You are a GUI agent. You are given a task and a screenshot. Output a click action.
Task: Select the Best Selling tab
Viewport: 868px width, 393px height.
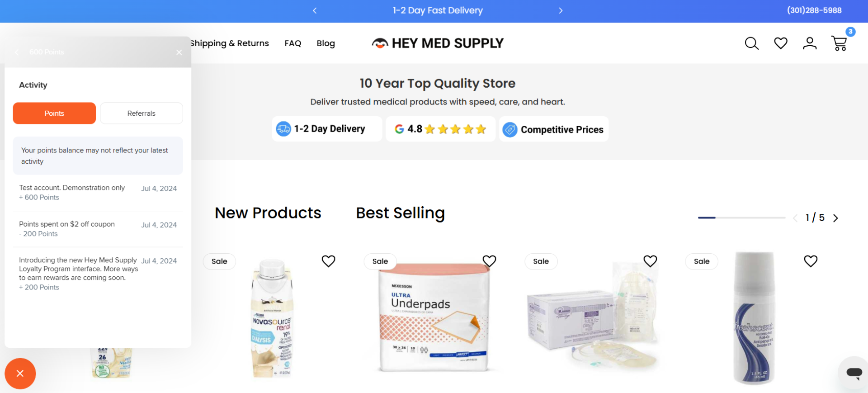(x=401, y=213)
